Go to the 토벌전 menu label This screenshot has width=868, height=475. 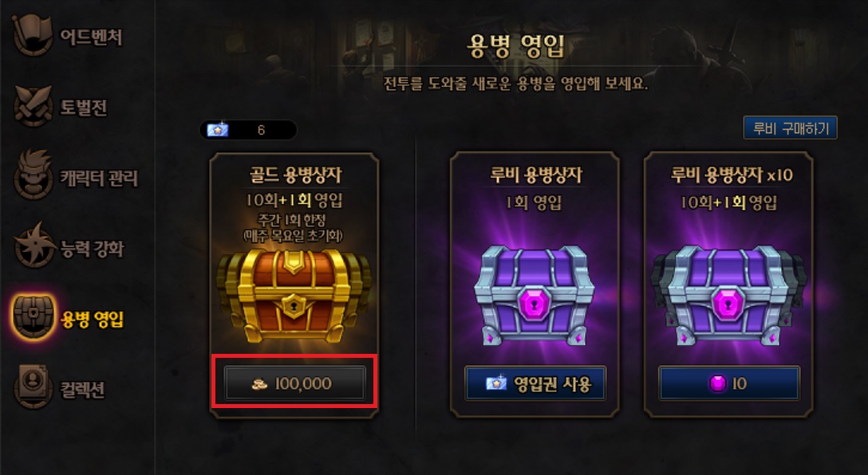coord(83,108)
